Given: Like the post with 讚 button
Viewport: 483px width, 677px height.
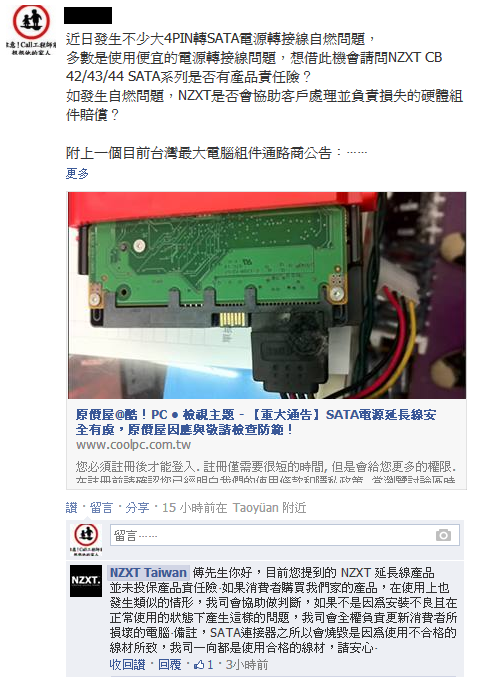Looking at the screenshot, I should click(72, 508).
